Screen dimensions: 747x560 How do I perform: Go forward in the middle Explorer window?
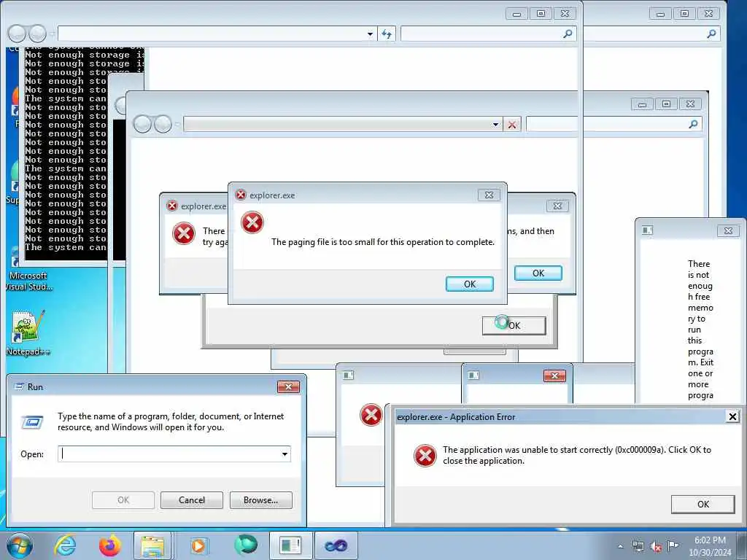click(x=163, y=124)
